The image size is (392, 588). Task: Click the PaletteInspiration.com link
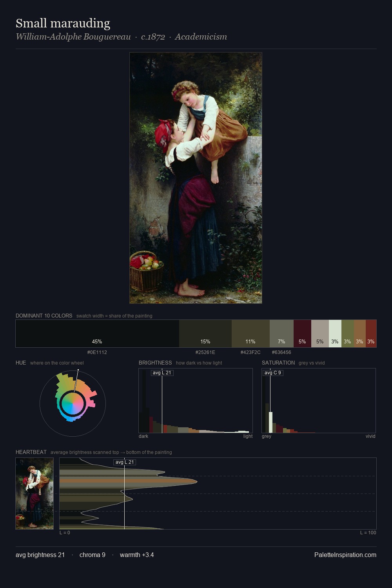(345, 555)
